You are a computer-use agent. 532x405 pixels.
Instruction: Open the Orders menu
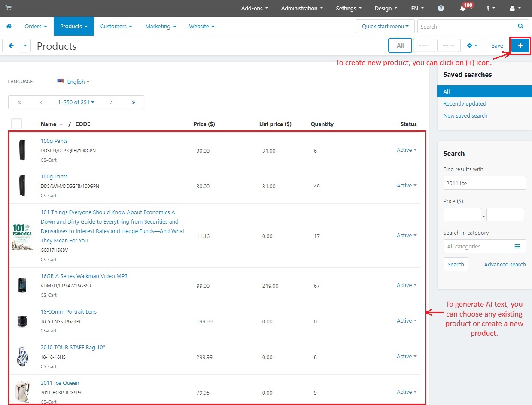[x=36, y=26]
